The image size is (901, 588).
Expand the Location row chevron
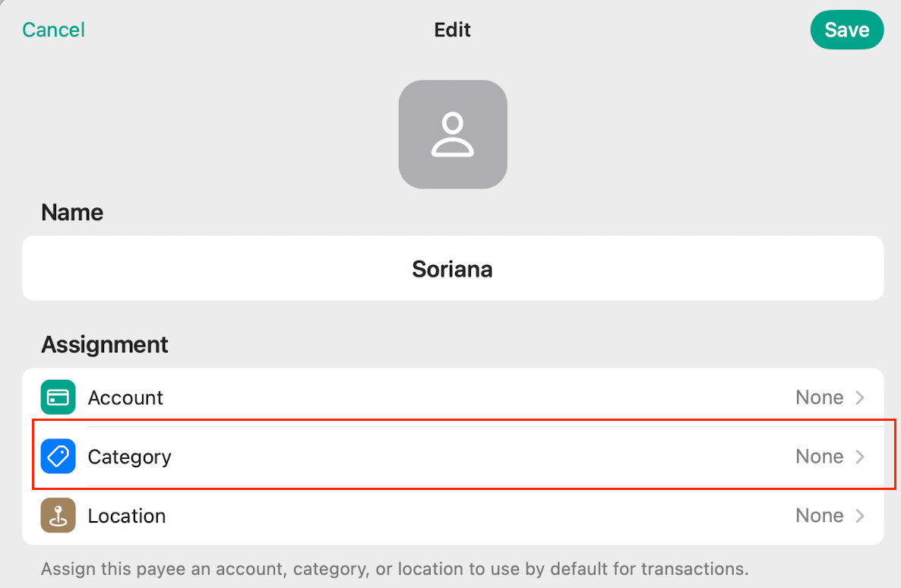860,516
